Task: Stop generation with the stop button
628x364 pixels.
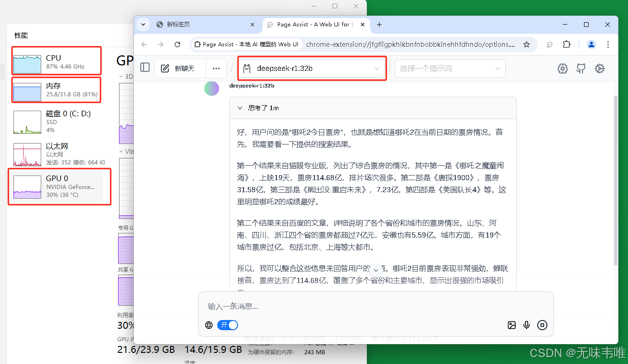Action: click(x=542, y=325)
